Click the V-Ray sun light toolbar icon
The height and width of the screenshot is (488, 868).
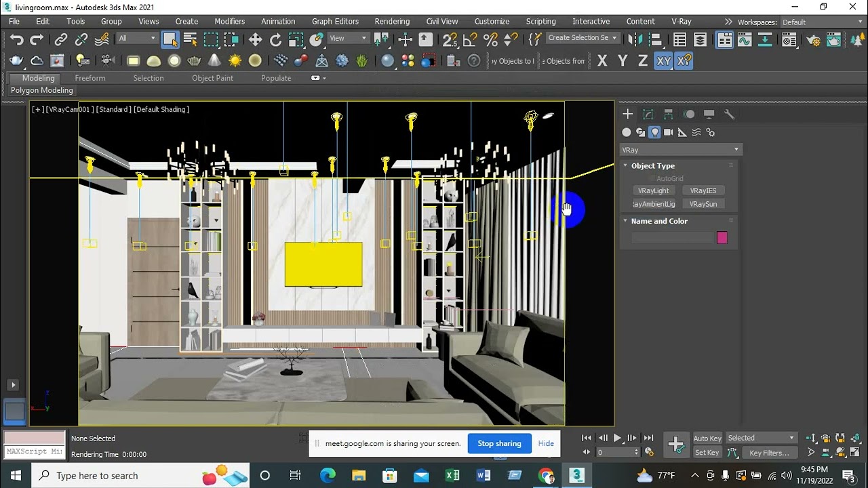235,61
